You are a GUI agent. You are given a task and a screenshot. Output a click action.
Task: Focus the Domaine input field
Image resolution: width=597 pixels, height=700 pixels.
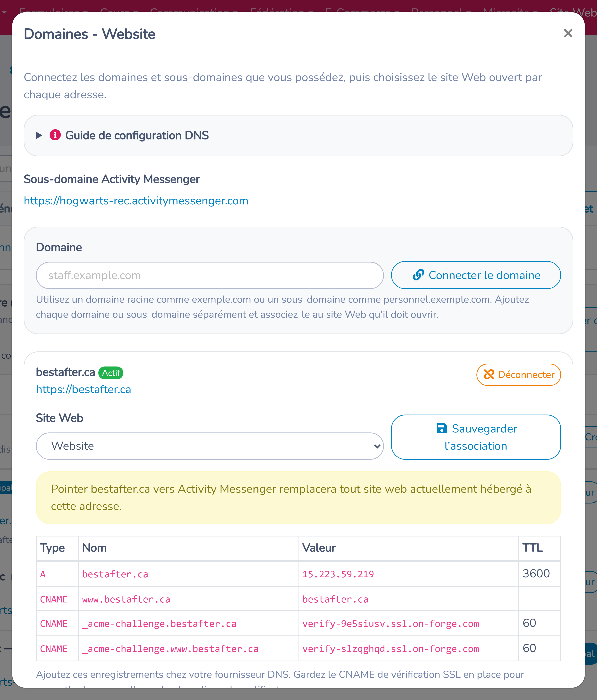click(x=210, y=275)
